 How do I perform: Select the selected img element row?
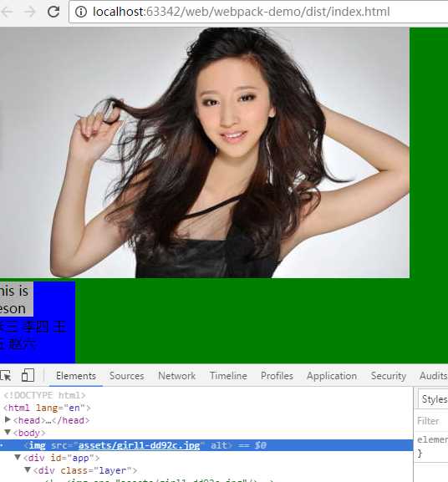point(206,445)
